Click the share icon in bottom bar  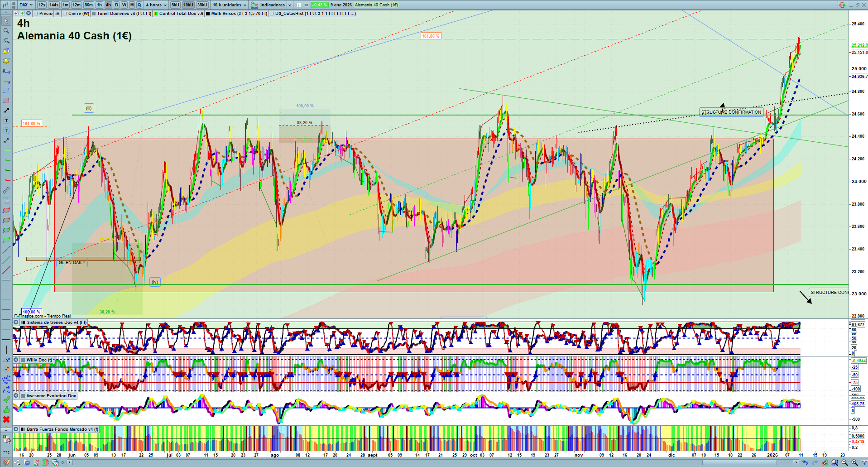click(x=17, y=462)
